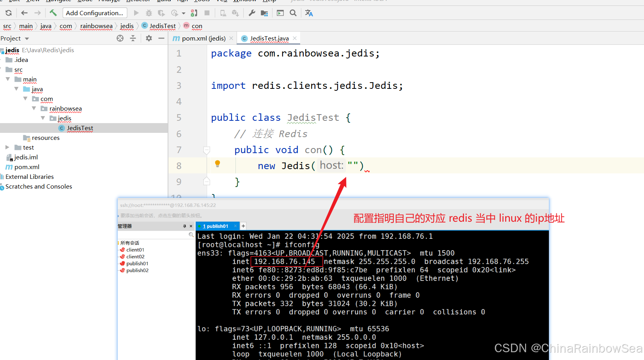The width and height of the screenshot is (644, 360).
Task: Click the Search Everywhere magnifier icon
Action: coord(293,13)
